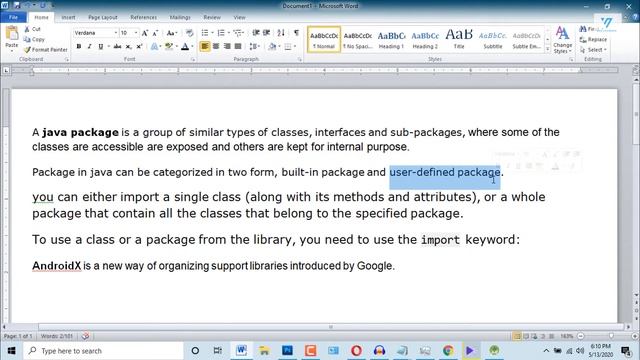
Task: Toggle bold formatting
Action: [x=79, y=47]
